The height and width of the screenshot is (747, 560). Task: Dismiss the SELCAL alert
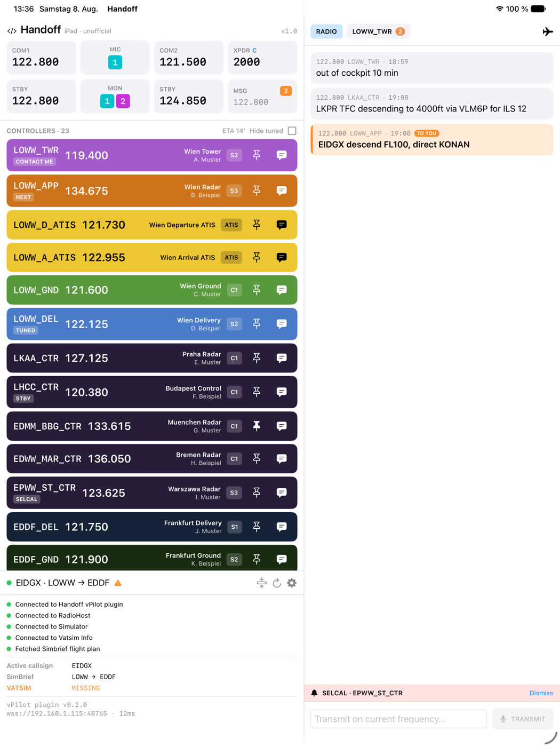(x=541, y=693)
